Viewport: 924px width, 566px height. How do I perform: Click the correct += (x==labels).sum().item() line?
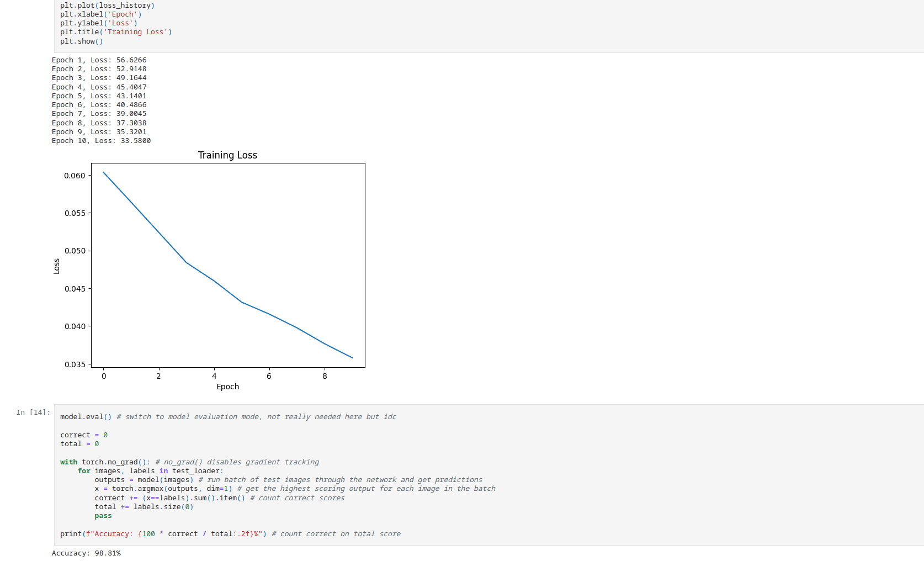[x=220, y=498]
